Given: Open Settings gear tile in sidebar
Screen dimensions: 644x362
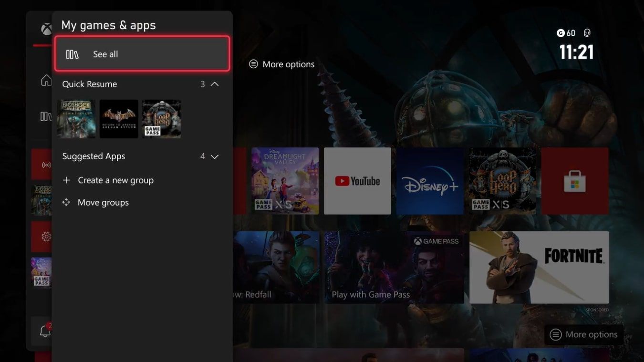Looking at the screenshot, I should coord(42,236).
